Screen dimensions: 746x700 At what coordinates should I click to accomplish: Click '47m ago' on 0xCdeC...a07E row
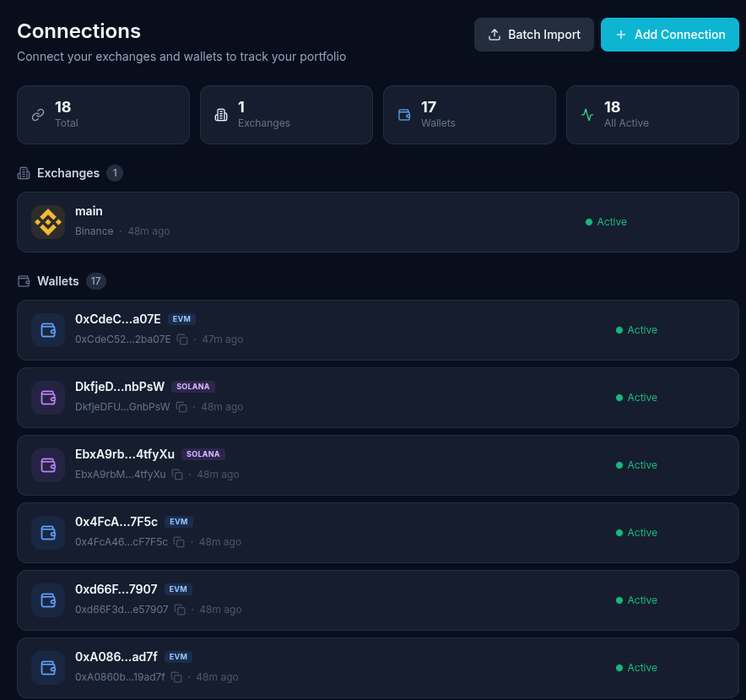pos(223,339)
